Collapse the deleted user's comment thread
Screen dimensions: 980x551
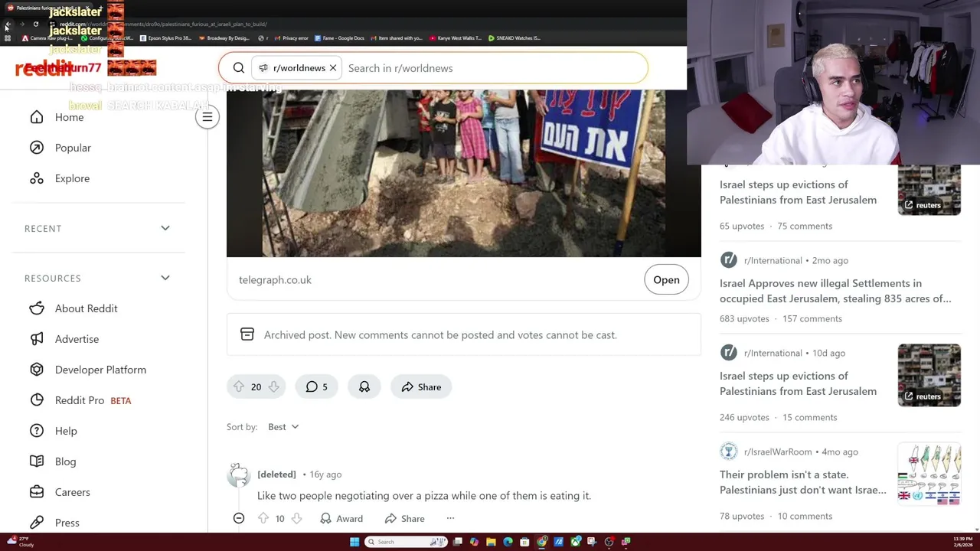click(239, 519)
